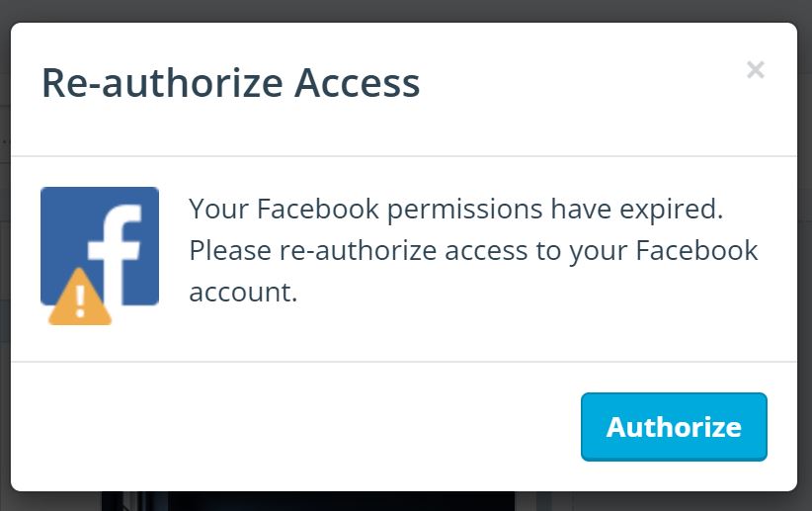Click the word "Access" in the title

pyautogui.click(x=357, y=83)
